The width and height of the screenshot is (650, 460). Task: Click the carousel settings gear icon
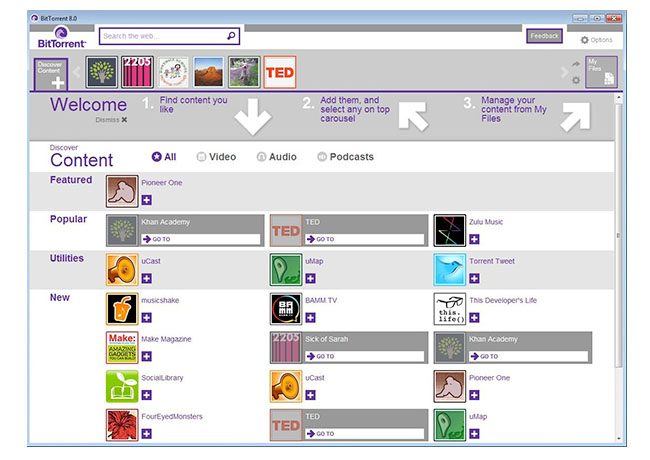click(x=576, y=80)
